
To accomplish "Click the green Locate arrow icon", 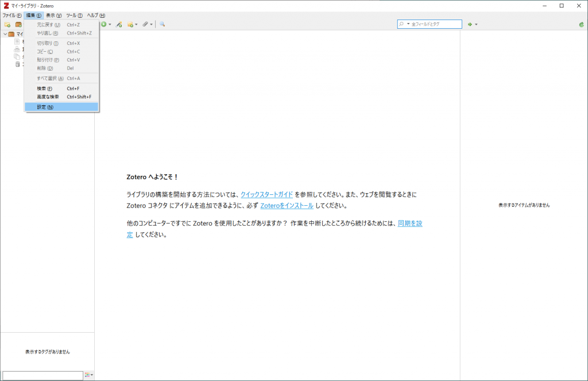I will click(x=470, y=24).
